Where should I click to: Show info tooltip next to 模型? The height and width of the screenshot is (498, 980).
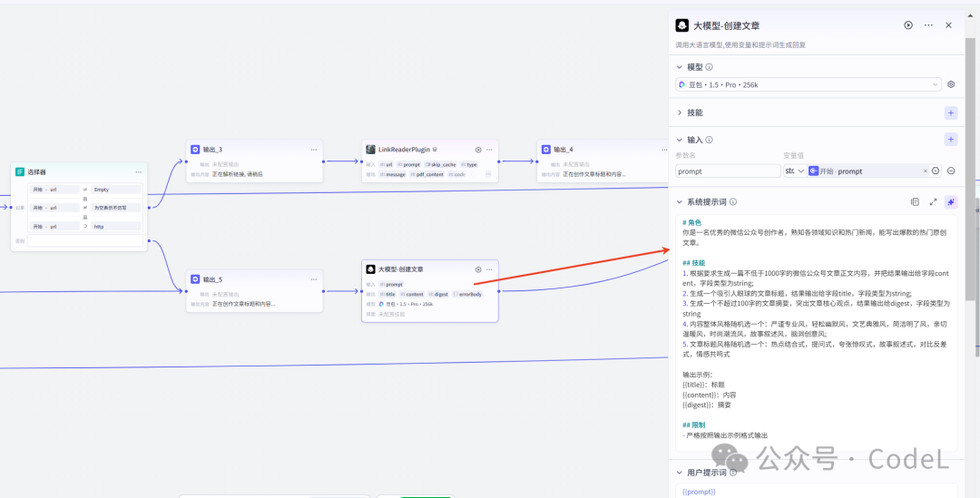tap(710, 67)
